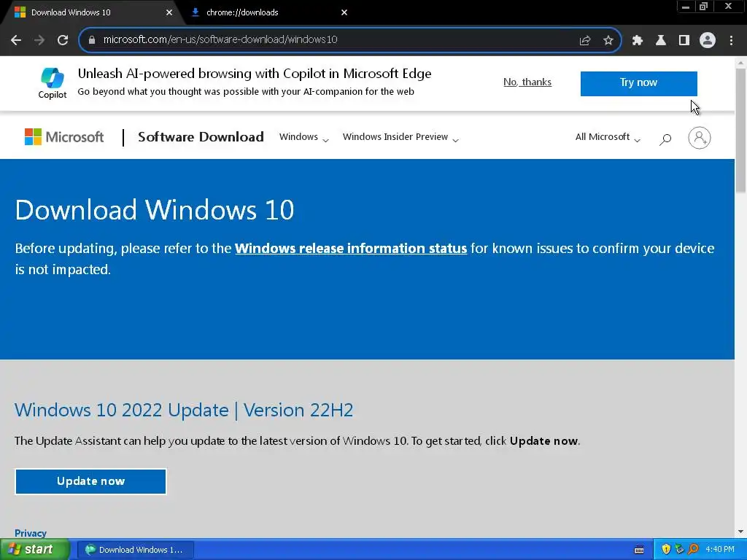Click the page vertical scrollbar thumb
Screen dimensions: 747x560
pos(740,131)
